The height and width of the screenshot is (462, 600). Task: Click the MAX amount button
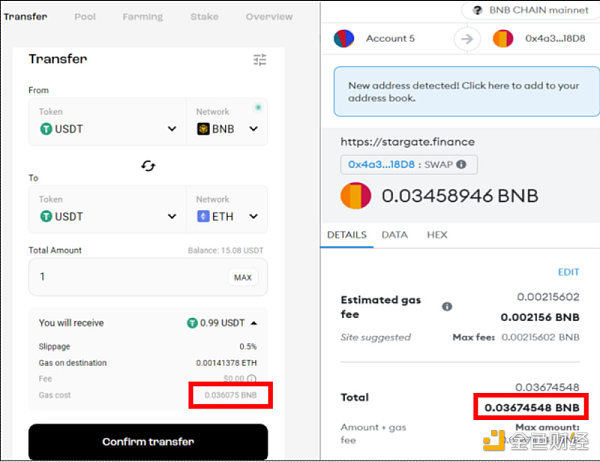(x=242, y=277)
